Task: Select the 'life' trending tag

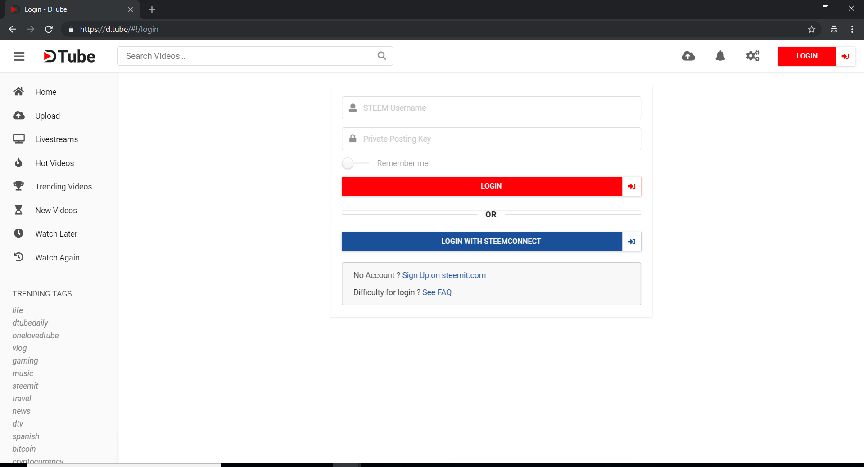Action: click(18, 310)
